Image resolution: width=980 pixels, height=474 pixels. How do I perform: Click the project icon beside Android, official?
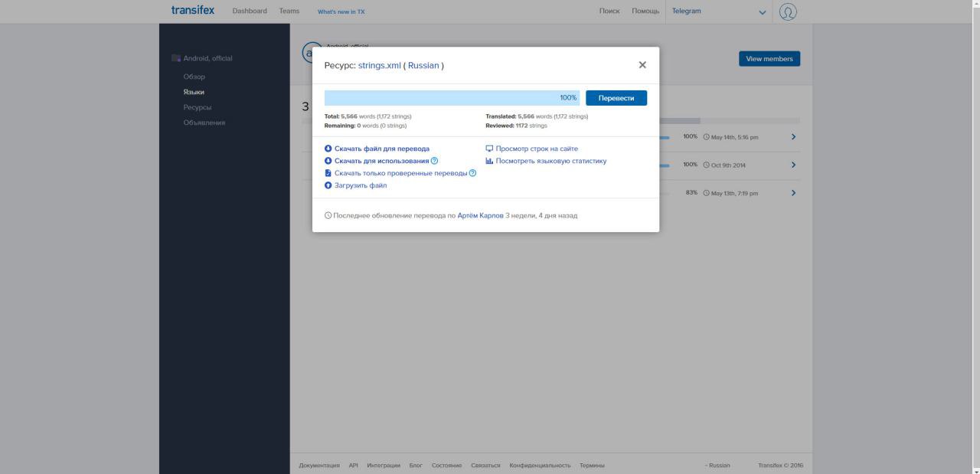(x=176, y=58)
